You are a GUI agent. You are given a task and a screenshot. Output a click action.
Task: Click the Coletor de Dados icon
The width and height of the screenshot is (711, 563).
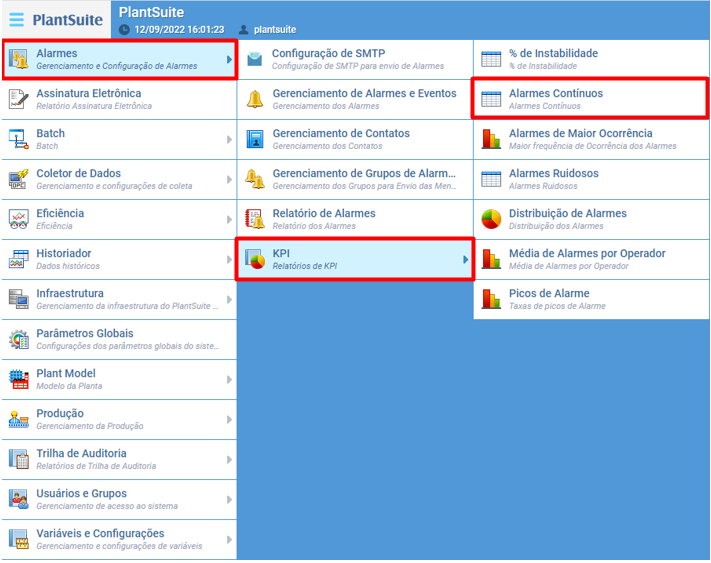19,179
